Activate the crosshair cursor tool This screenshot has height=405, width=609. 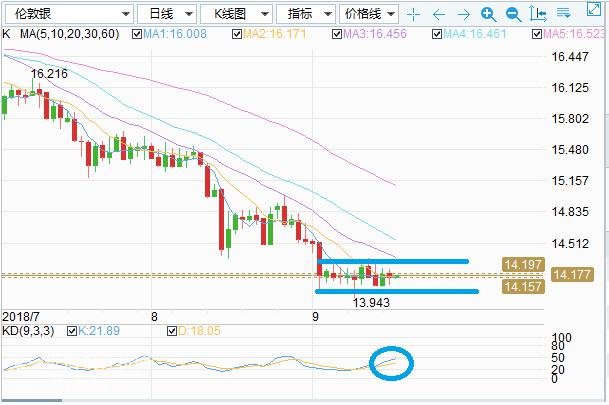[414, 14]
